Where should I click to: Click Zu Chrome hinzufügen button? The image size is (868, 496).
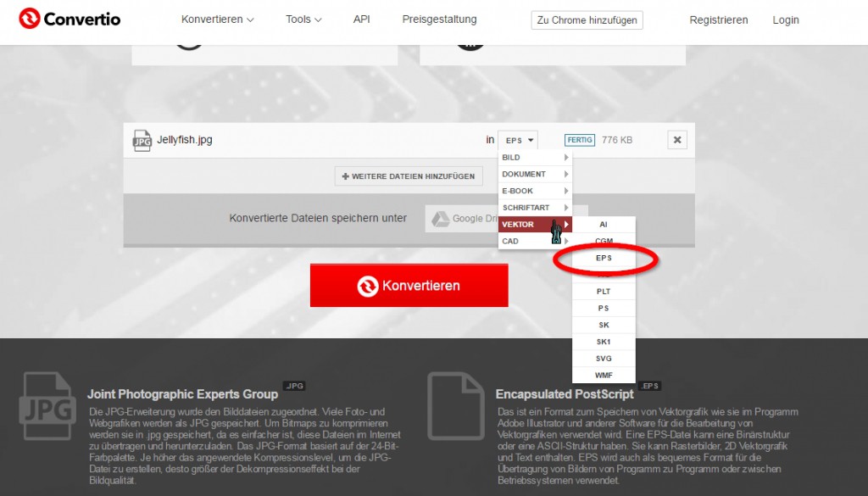click(x=587, y=20)
